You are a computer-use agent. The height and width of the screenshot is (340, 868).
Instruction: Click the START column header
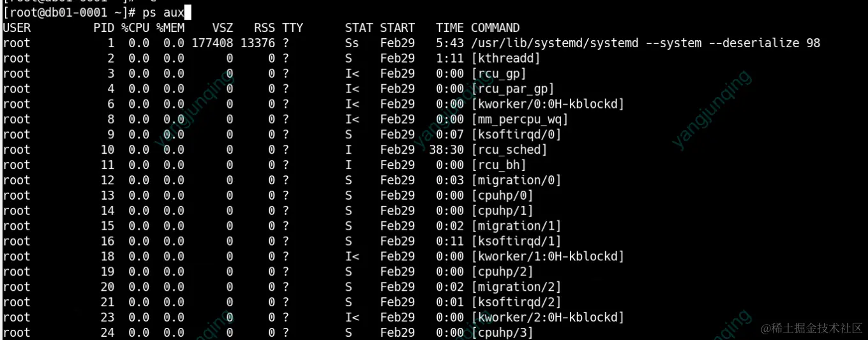tap(397, 28)
